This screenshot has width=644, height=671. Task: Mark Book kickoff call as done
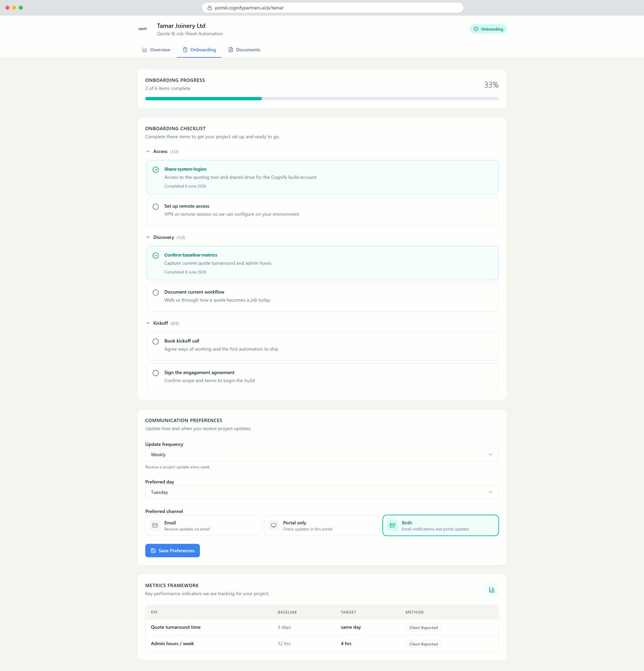[156, 342]
